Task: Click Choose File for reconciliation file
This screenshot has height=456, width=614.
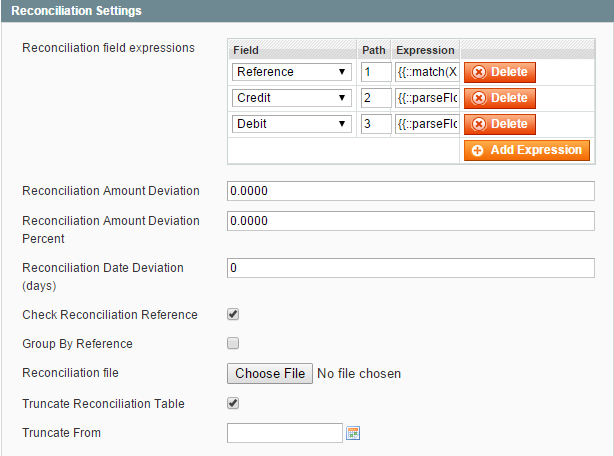Action: (x=270, y=373)
